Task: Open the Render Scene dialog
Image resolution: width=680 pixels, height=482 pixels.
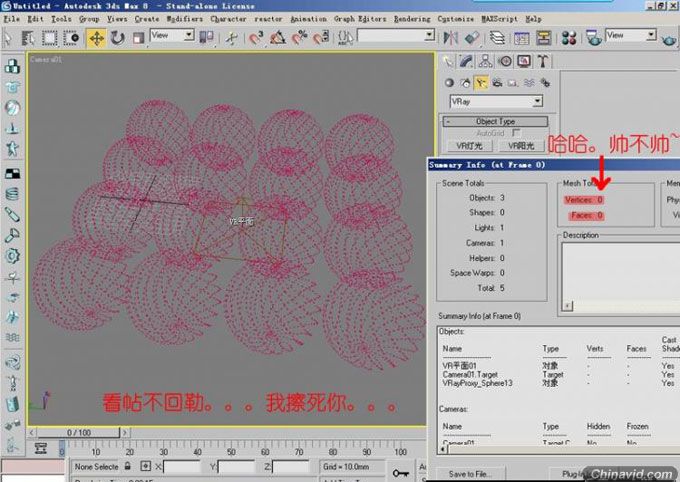Action: tap(594, 38)
